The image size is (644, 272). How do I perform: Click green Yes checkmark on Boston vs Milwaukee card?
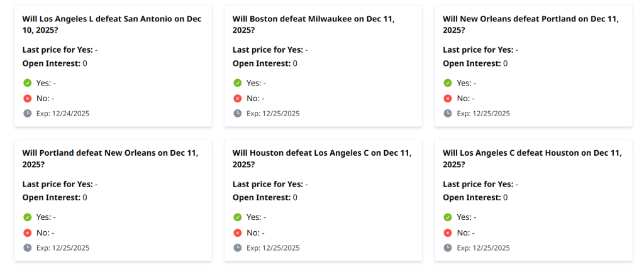238,83
